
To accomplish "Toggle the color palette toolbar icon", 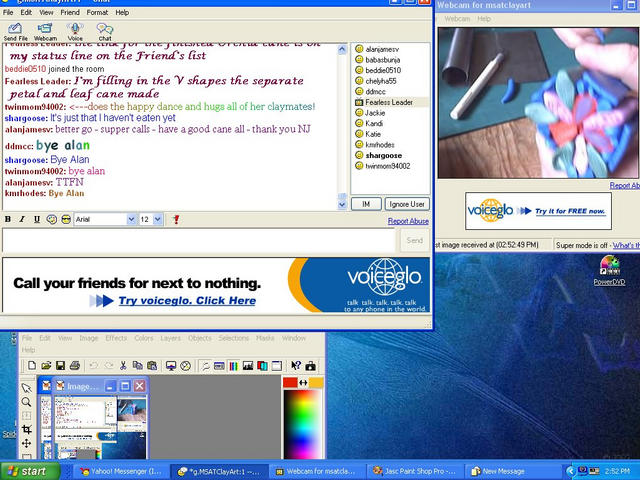I will click(x=233, y=366).
